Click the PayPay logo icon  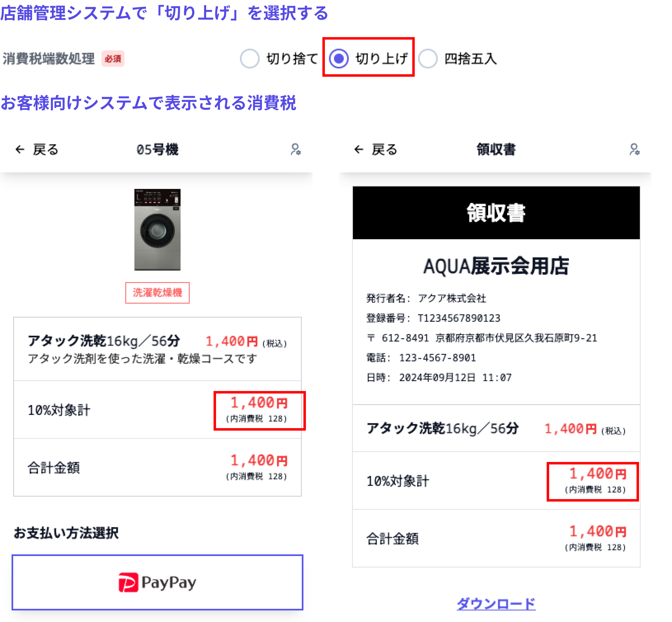coord(128,582)
